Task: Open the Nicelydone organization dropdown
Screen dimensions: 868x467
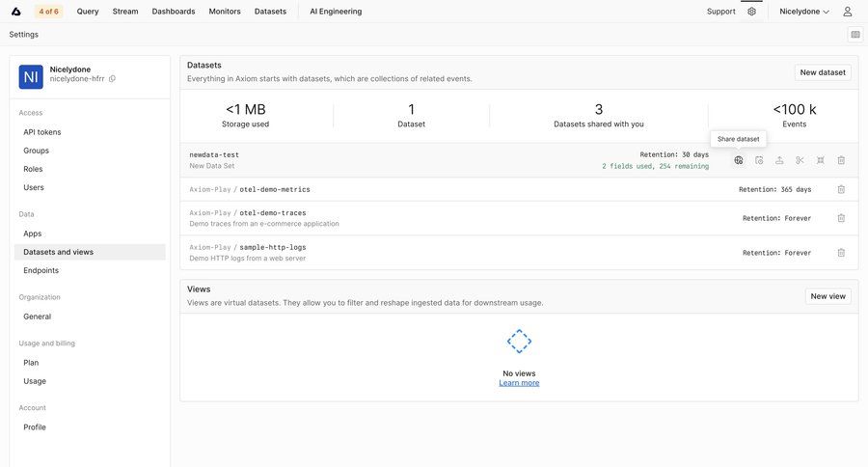Action: coord(803,11)
